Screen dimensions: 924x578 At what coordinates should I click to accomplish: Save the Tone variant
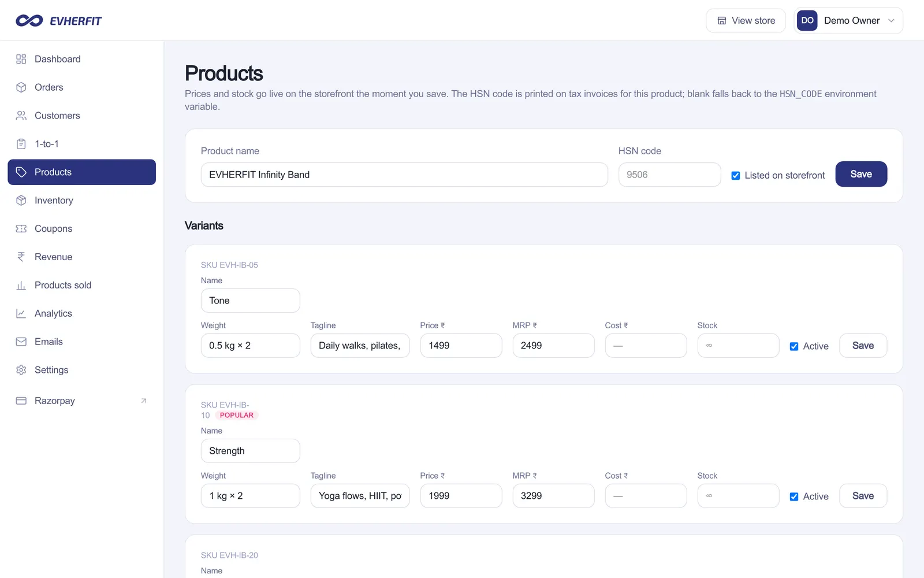click(x=863, y=346)
